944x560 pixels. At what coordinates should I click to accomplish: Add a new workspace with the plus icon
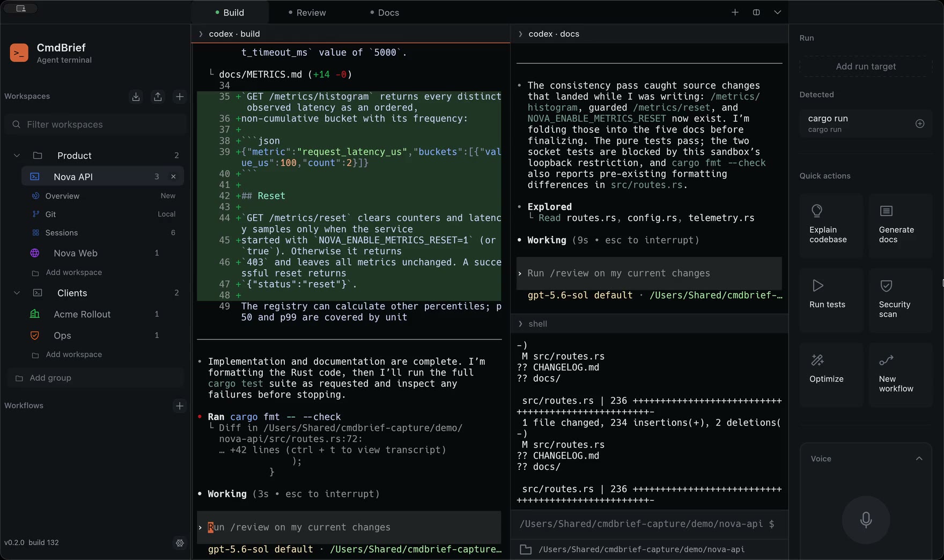(180, 97)
